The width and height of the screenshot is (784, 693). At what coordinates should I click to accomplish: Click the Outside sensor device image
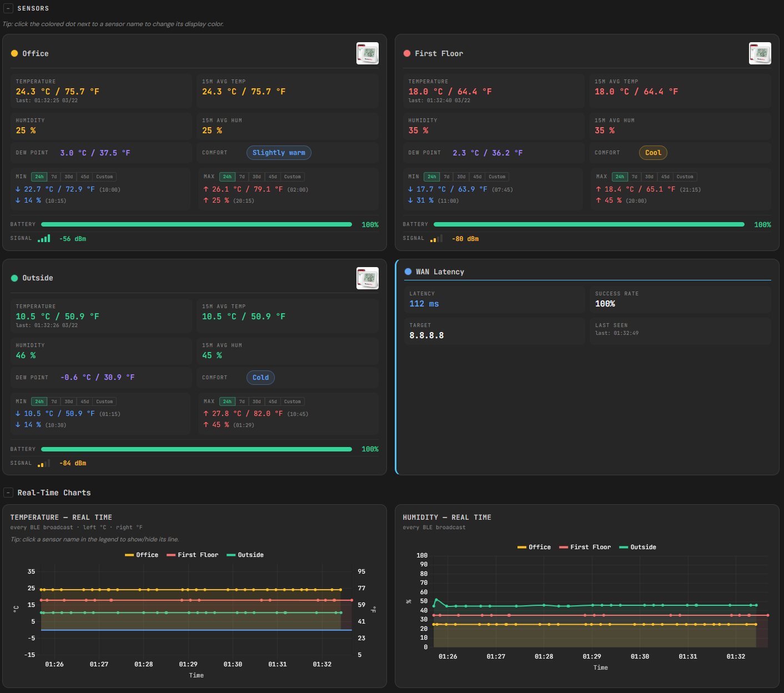click(x=367, y=278)
